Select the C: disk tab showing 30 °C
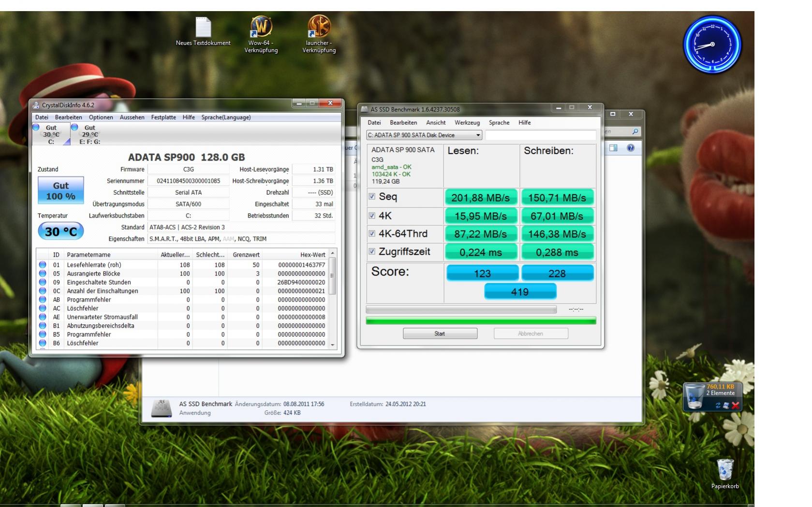The height and width of the screenshot is (507, 812). pyautogui.click(x=51, y=134)
